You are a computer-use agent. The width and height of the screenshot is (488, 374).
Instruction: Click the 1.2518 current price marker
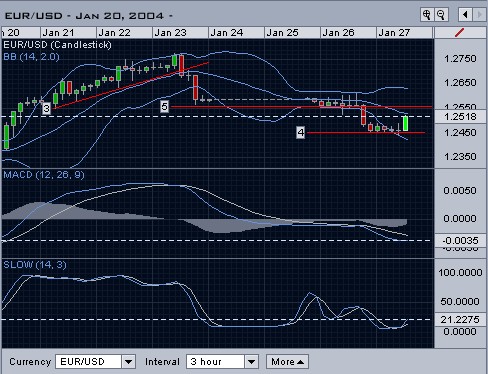click(460, 117)
